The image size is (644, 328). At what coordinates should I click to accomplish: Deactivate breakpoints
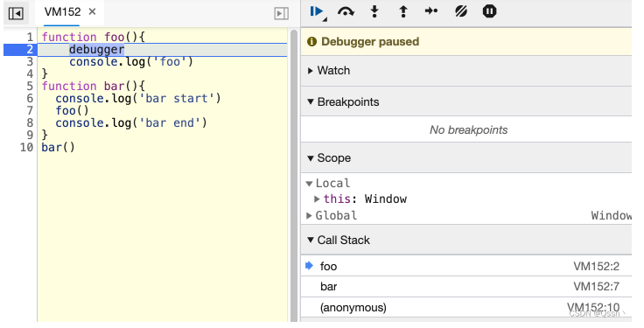pos(461,11)
